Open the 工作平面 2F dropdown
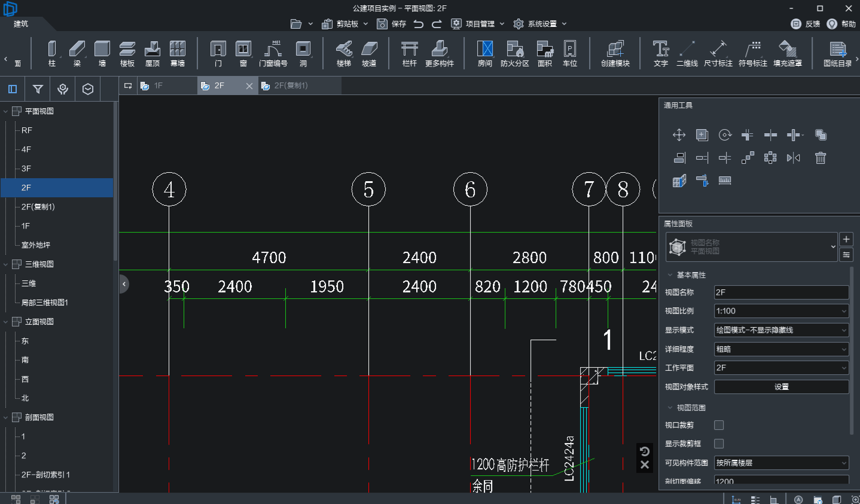This screenshot has height=504, width=860. pyautogui.click(x=782, y=368)
